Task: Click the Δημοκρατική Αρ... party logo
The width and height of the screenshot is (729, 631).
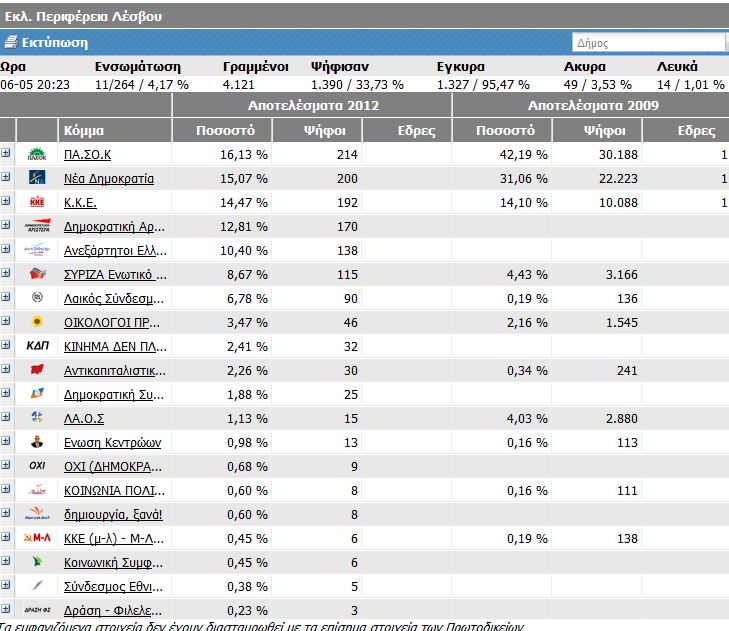Action: tap(37, 226)
